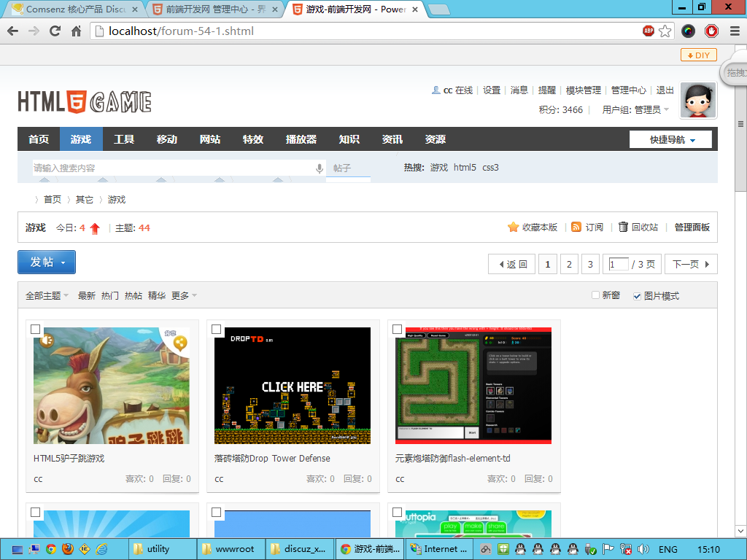Open the RSS 订阅 feed icon
Screen dimensions: 747x560
(576, 227)
